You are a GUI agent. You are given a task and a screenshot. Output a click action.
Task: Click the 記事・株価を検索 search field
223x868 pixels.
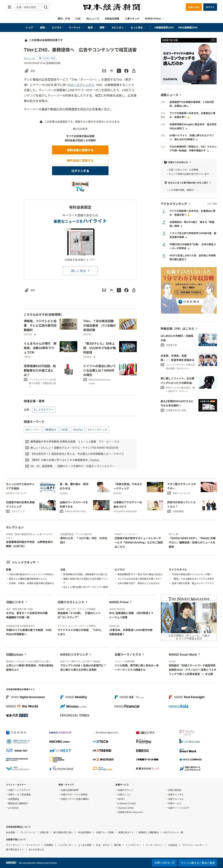29,7
